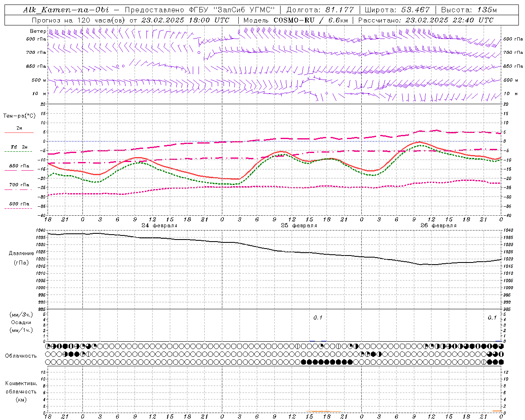525x420 pixels.
Task: Click the 700 гПа entry in temperature legend
Action: (x=19, y=185)
